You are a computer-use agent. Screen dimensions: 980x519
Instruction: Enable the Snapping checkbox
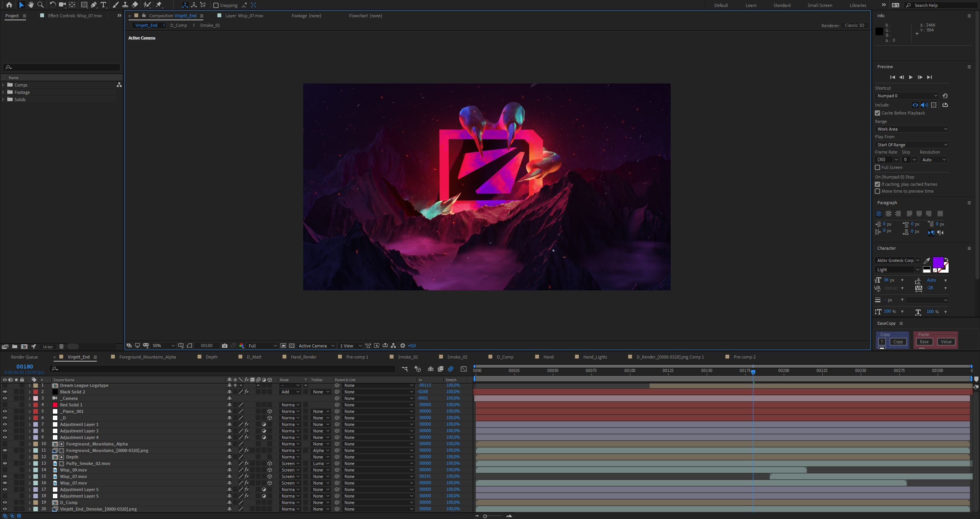pyautogui.click(x=216, y=5)
